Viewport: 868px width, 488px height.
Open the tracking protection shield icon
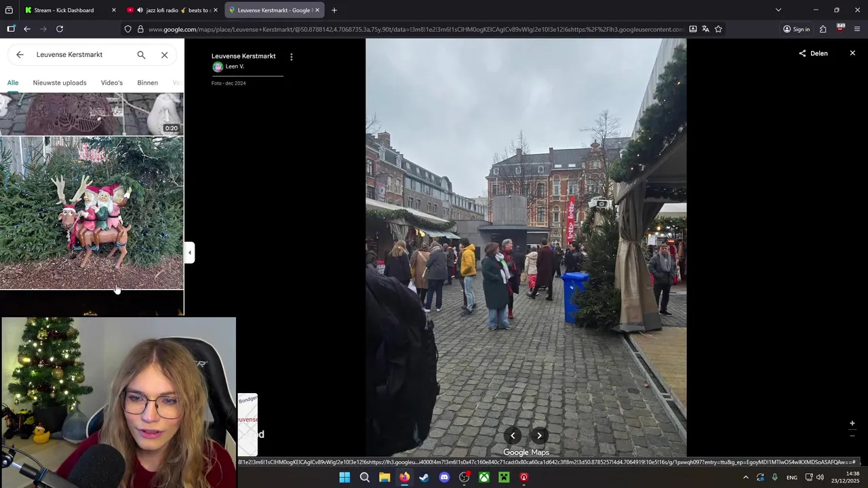pyautogui.click(x=127, y=29)
